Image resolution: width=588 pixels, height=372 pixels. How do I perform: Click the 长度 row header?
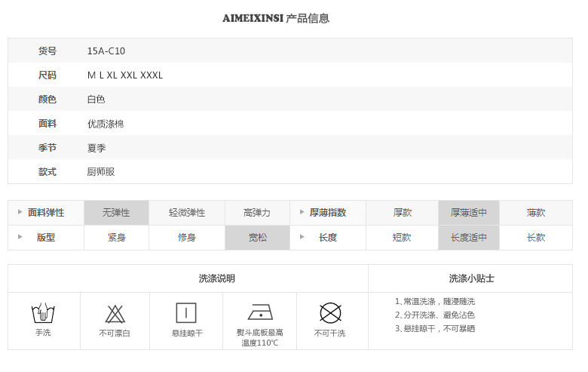[x=328, y=238]
